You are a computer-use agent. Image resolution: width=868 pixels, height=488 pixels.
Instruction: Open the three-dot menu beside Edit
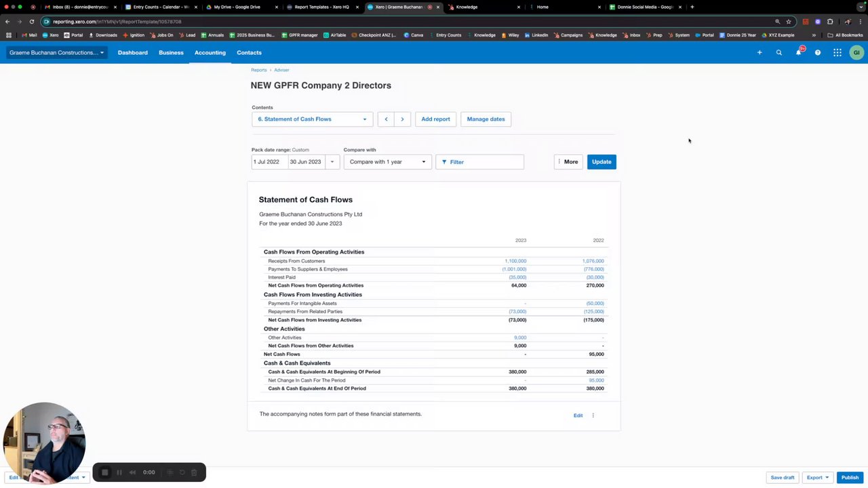click(593, 415)
